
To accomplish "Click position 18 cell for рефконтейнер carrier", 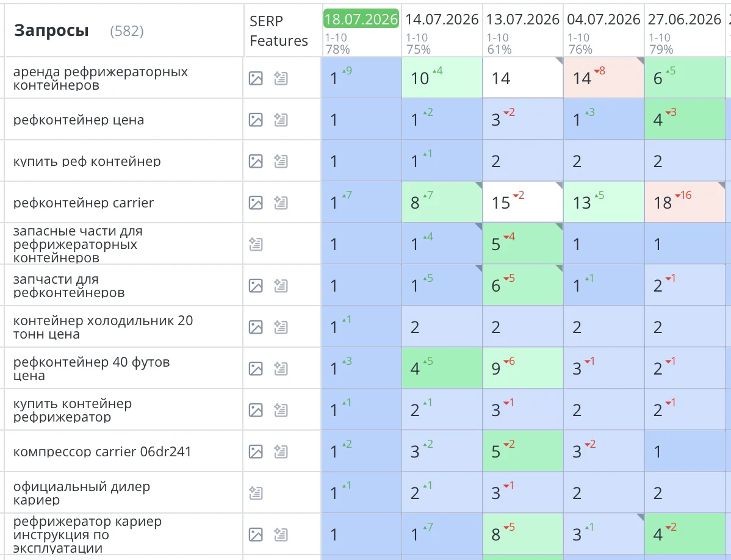I will (x=685, y=202).
